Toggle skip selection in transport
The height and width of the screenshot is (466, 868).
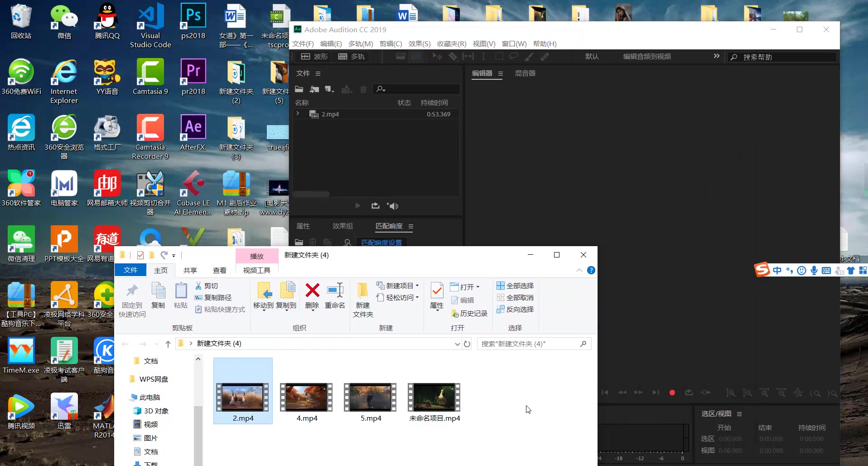(706, 393)
